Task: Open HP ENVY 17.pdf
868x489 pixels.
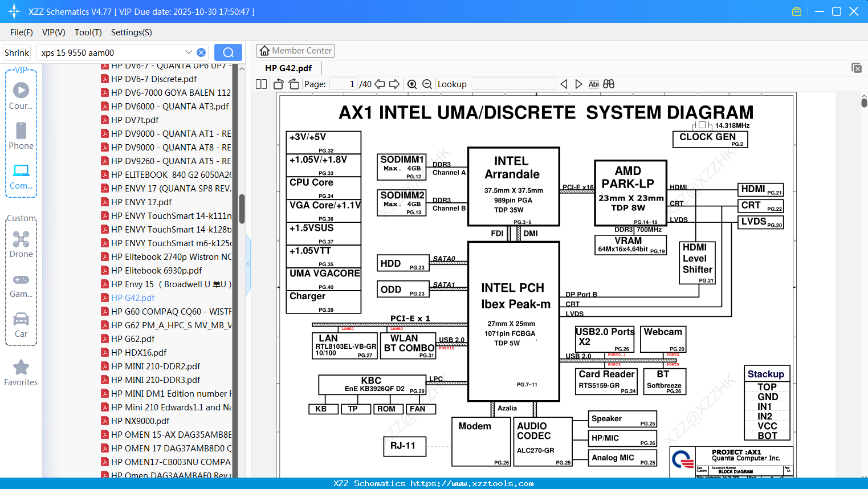Action: (x=136, y=202)
